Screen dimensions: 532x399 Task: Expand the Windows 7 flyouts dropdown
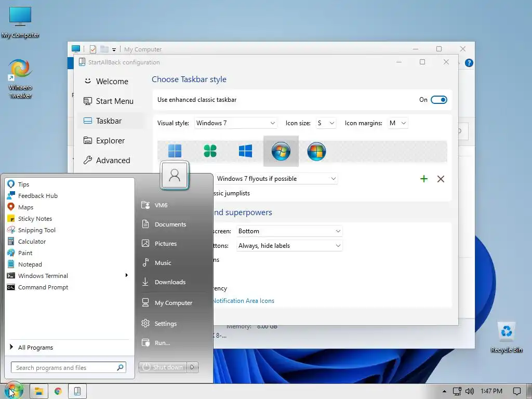point(276,179)
